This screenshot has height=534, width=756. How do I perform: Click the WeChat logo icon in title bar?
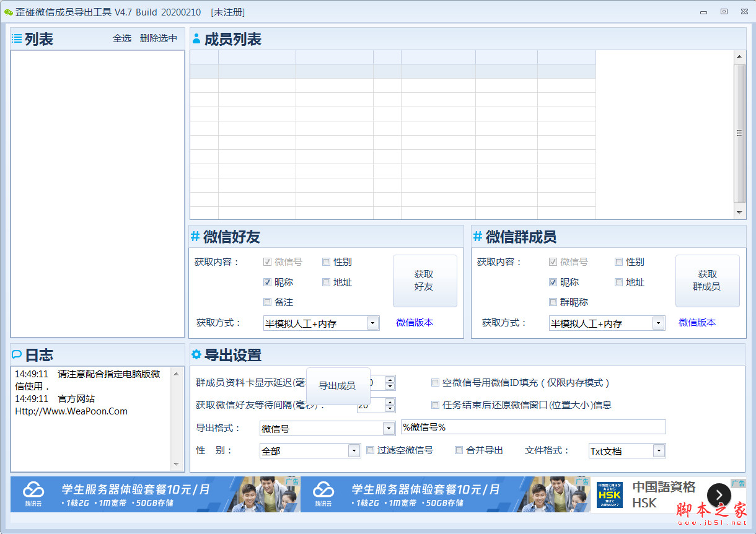[x=7, y=12]
